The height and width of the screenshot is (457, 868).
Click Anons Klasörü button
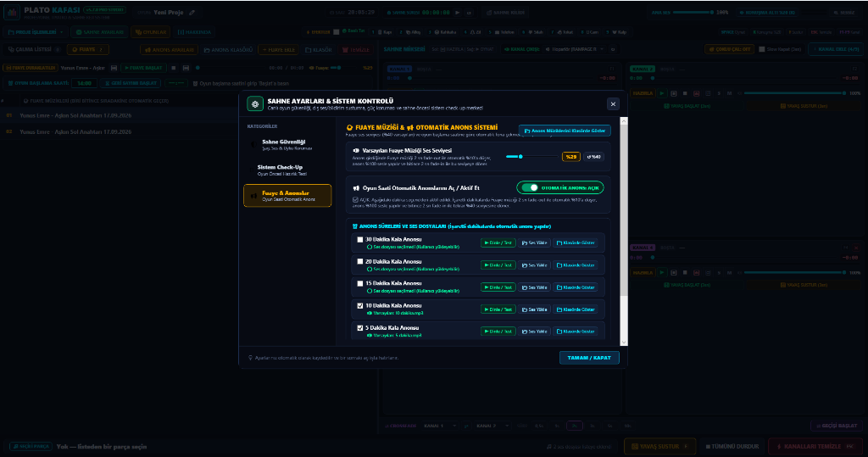[x=228, y=50]
